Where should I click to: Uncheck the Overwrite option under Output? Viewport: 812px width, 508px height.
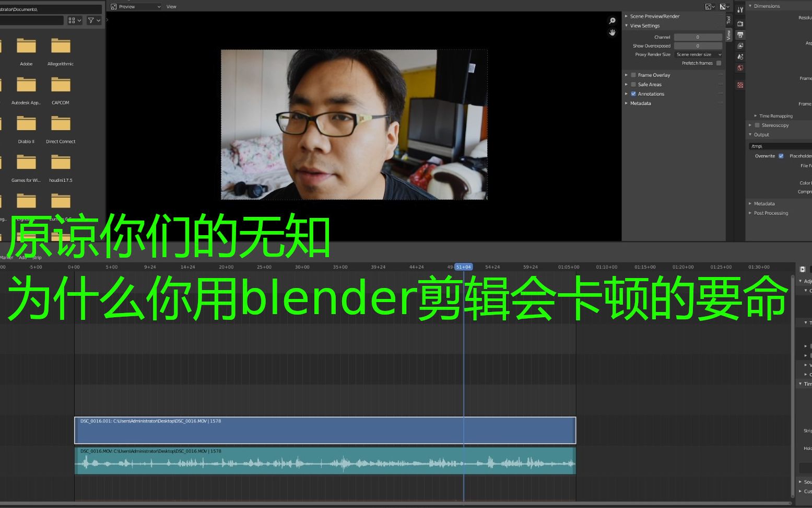(x=781, y=156)
